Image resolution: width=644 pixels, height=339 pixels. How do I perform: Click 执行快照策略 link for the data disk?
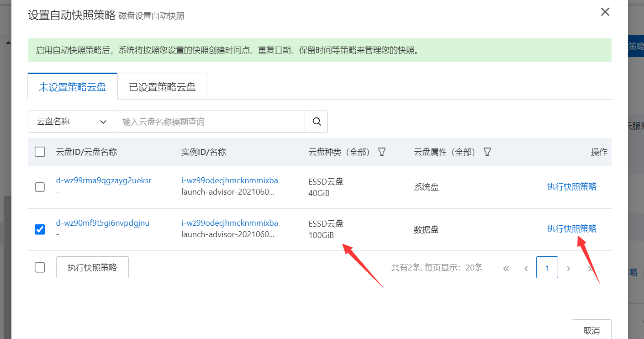[571, 228]
